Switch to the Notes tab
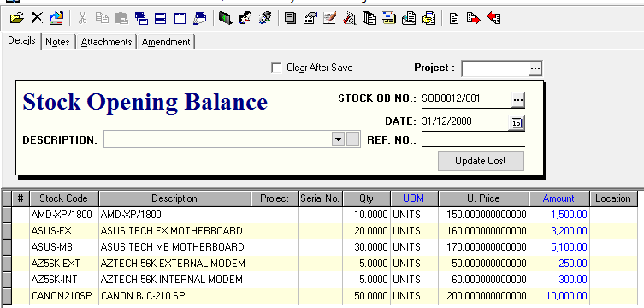 (57, 42)
